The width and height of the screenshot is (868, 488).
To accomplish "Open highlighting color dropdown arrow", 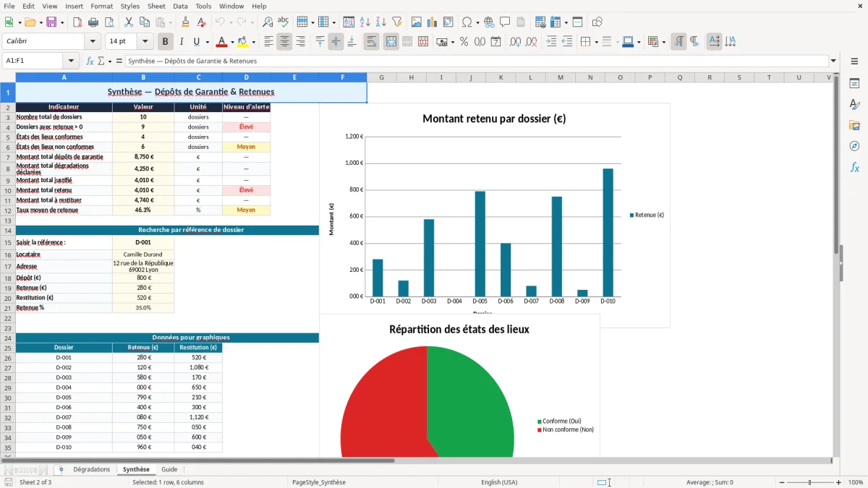I will point(253,43).
